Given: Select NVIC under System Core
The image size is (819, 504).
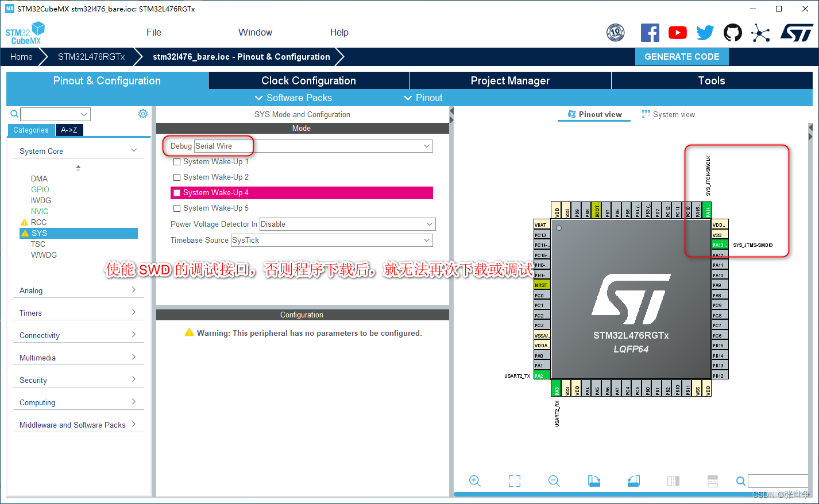Looking at the screenshot, I should point(40,211).
